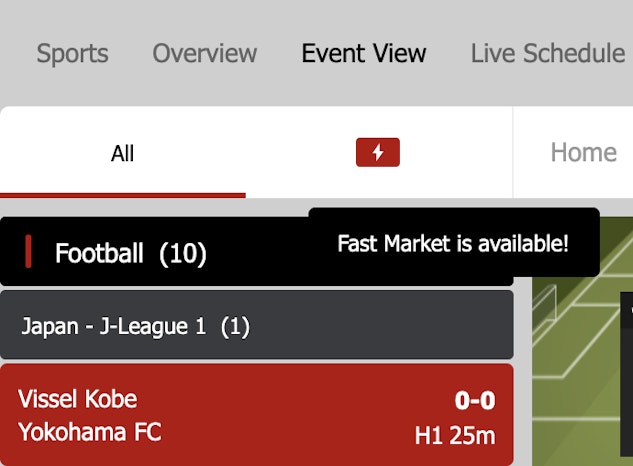Screen dimensions: 633x466
Task: Click the red marker beside Football
Action: tap(29, 253)
